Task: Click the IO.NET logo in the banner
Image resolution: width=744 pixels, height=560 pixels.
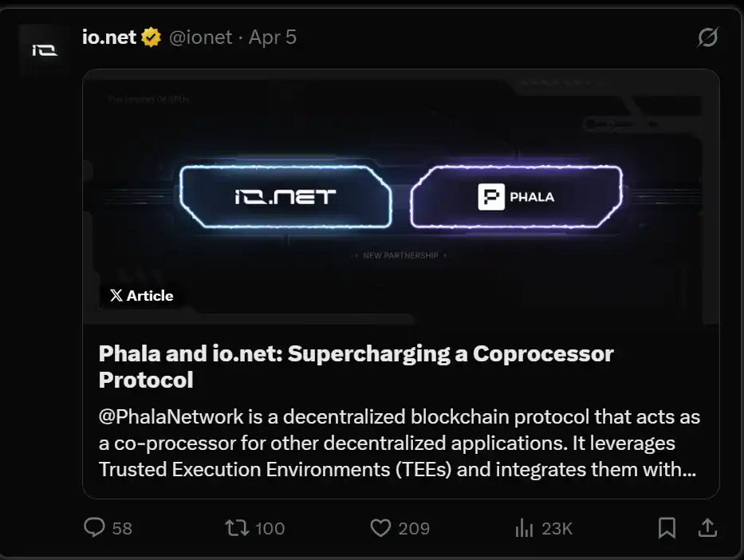Action: coord(285,196)
